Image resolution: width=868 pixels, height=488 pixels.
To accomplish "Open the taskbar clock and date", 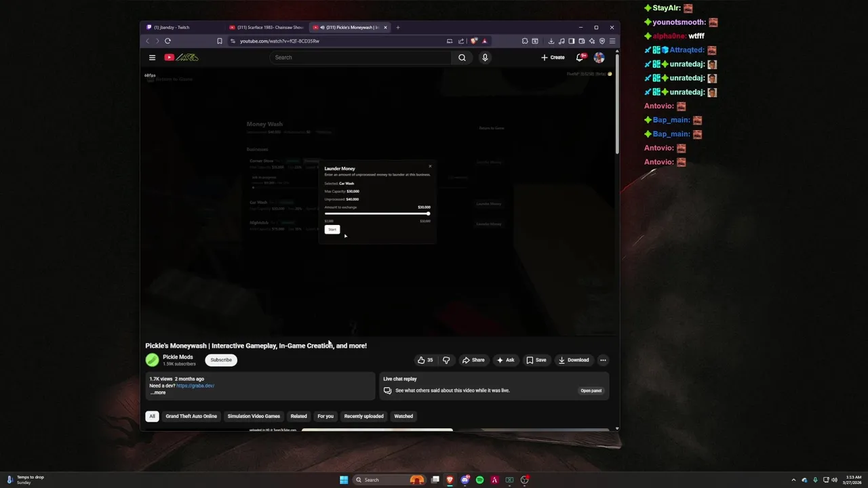I will pos(853,480).
